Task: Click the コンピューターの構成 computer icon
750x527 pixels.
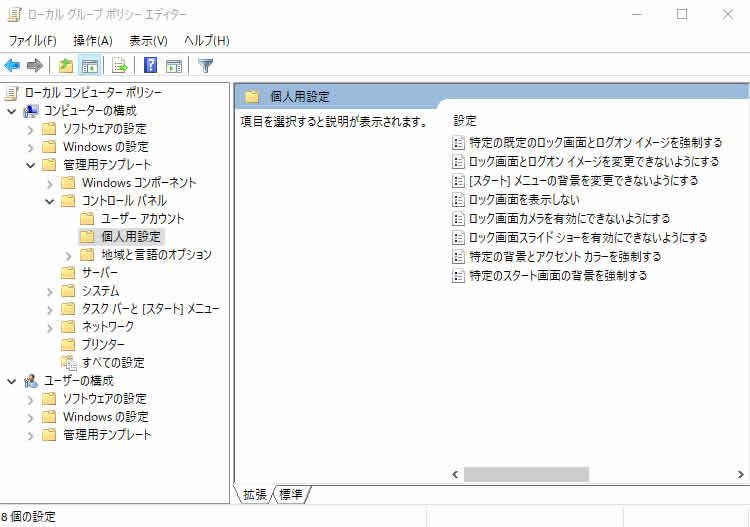Action: (31, 111)
